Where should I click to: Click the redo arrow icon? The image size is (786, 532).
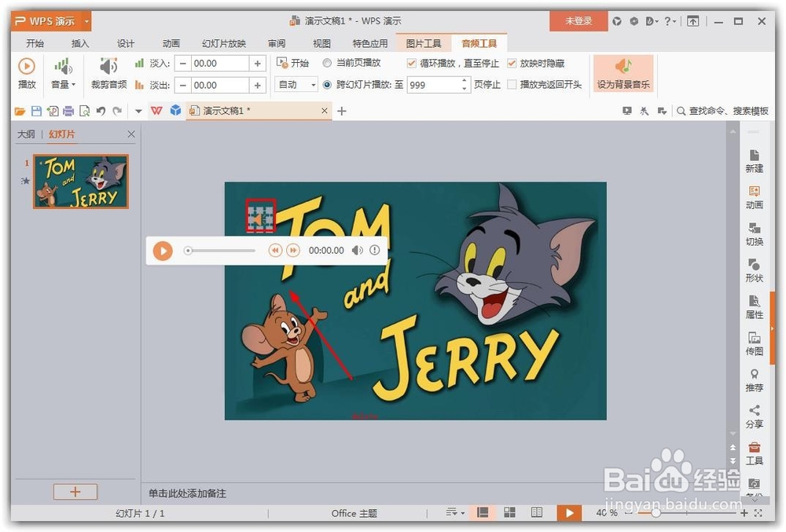click(x=117, y=111)
